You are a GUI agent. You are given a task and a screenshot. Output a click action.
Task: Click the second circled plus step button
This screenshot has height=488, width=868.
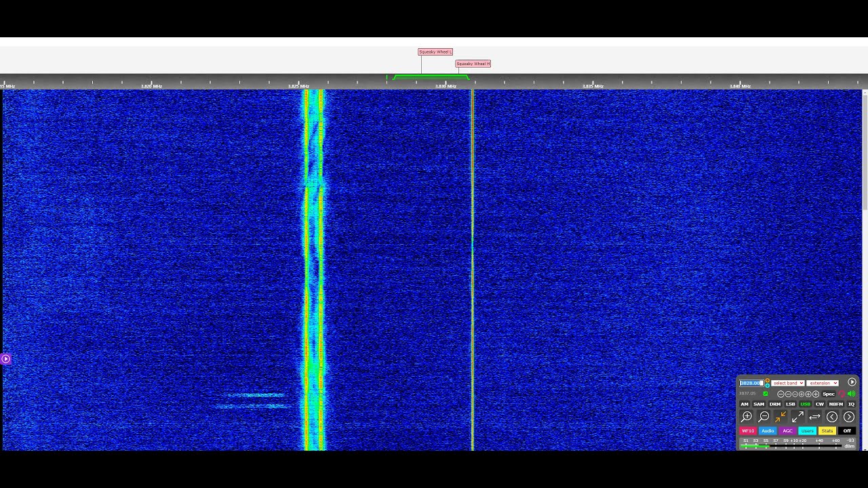[808, 394]
